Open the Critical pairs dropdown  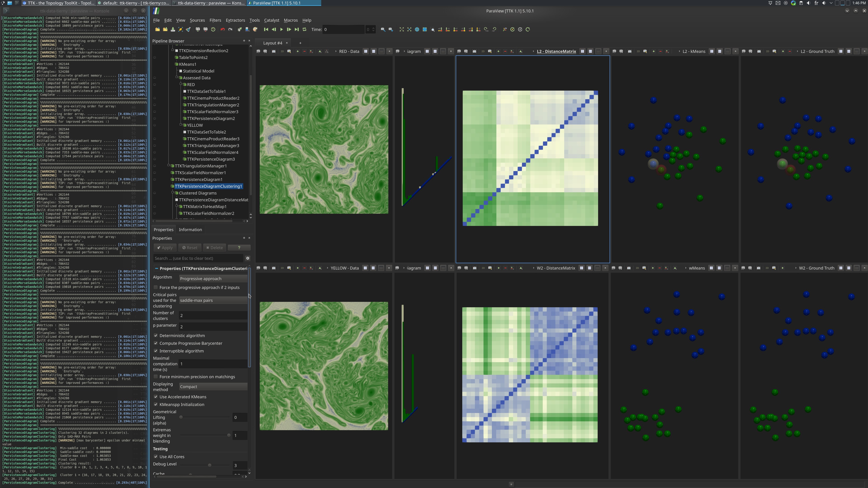(213, 300)
